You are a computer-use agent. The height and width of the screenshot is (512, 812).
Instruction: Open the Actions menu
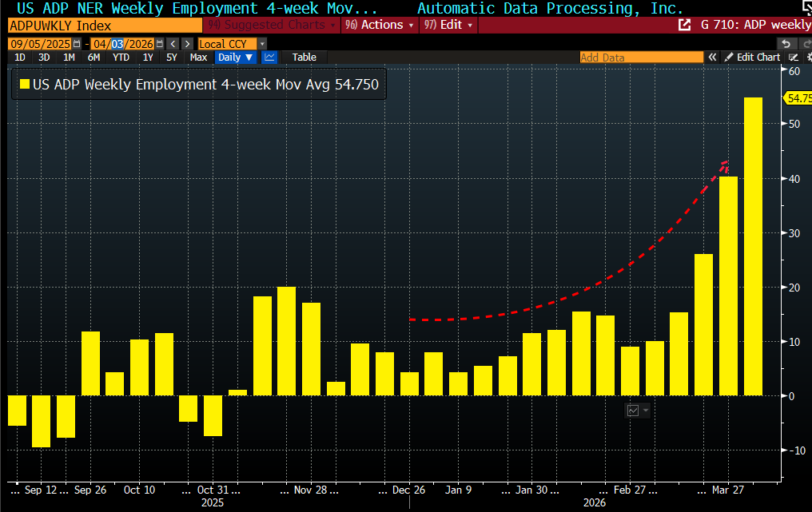click(x=379, y=25)
